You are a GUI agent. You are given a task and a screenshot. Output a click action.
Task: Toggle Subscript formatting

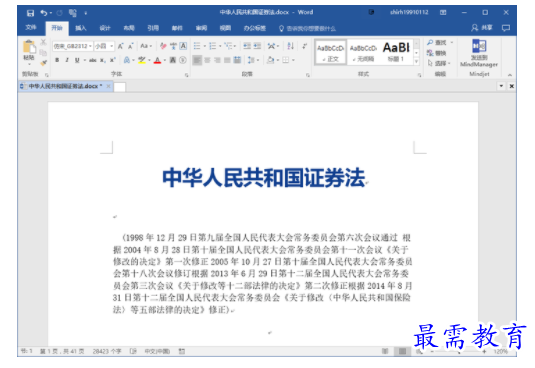pyautogui.click(x=103, y=60)
